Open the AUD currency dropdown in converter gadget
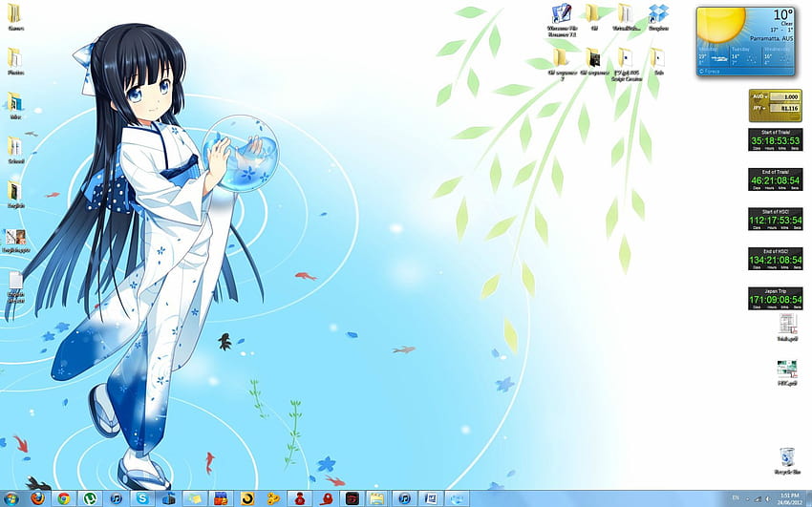This screenshot has width=812, height=507. (x=759, y=96)
